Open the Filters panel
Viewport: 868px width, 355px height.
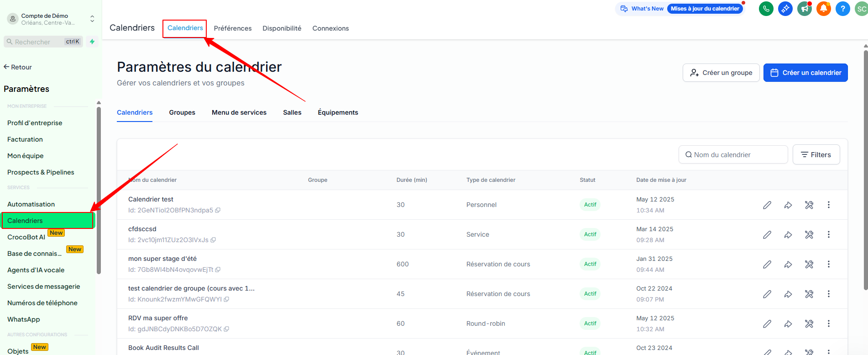[x=816, y=155]
